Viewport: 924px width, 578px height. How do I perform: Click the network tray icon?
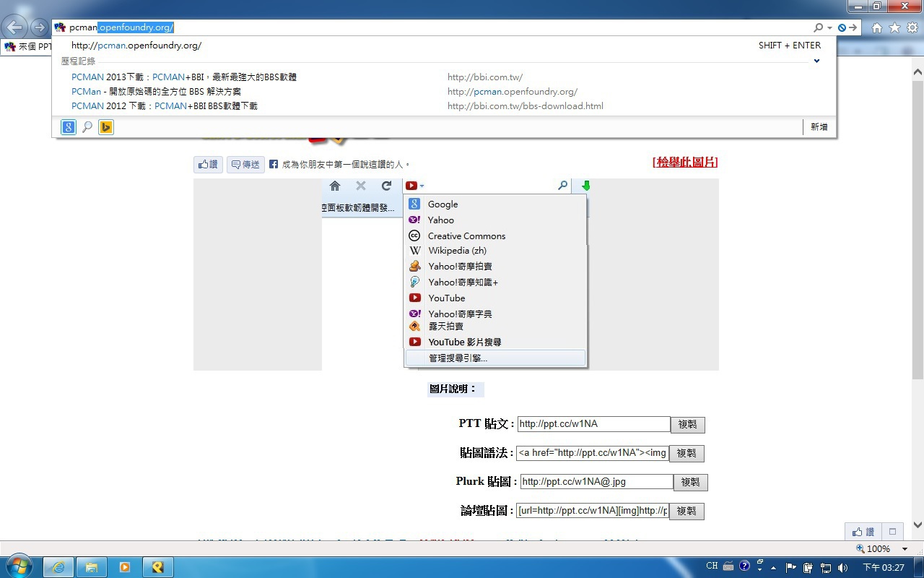pos(825,567)
